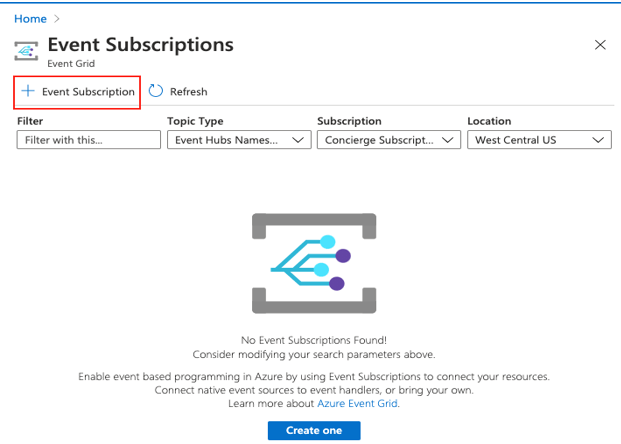This screenshot has height=444, width=621.
Task: Click the 'Location' field label
Action: (x=489, y=121)
